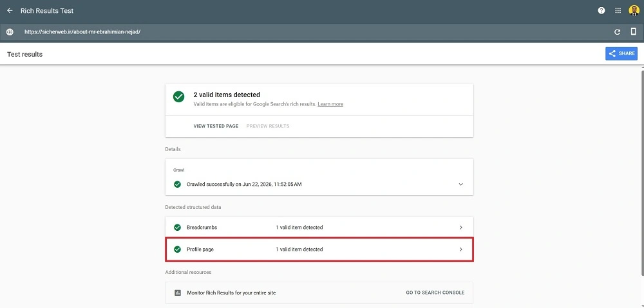
Task: Expand the Profile page result arrow
Action: (461, 249)
